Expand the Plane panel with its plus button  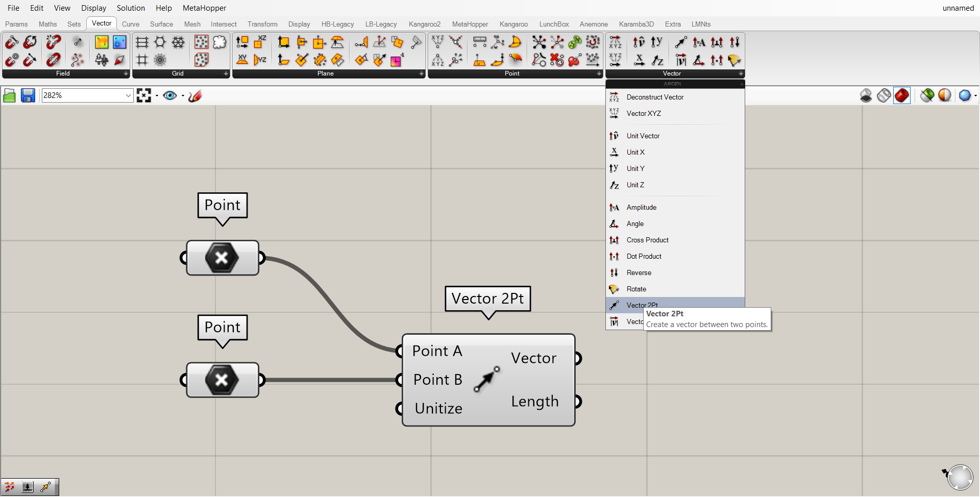(x=421, y=73)
